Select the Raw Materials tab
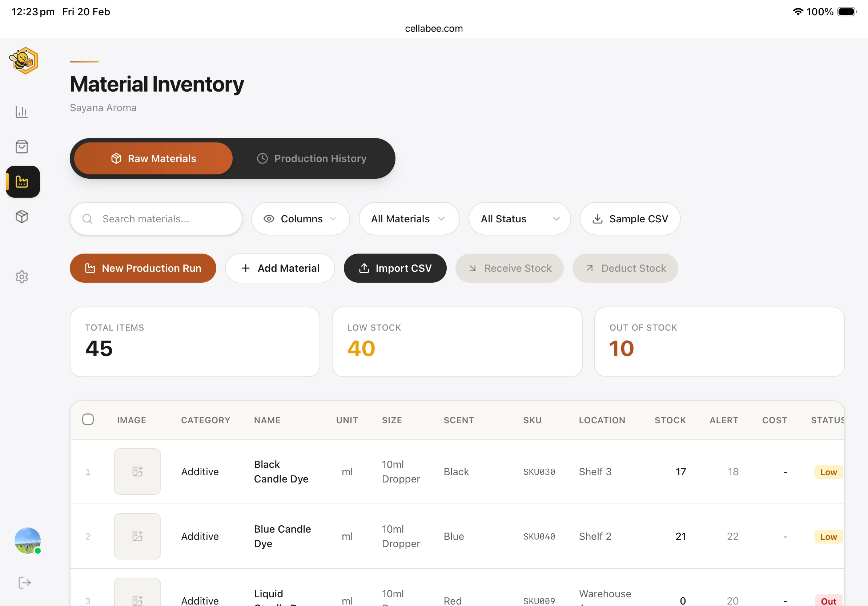868x606 pixels. (x=153, y=158)
